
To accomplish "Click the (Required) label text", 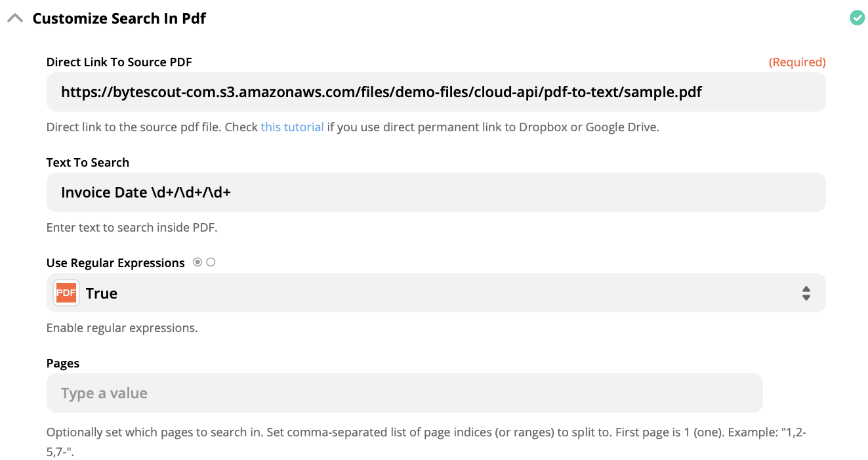I will tap(797, 62).
